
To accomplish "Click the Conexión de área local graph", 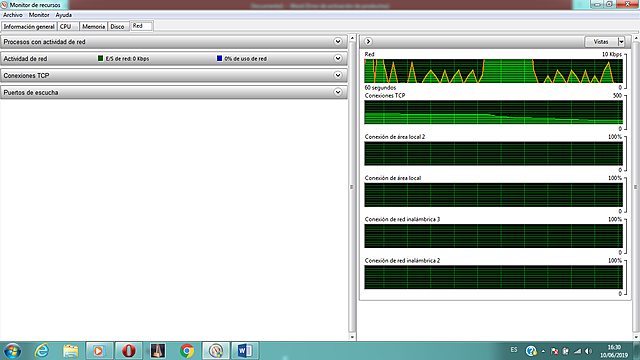I will pyautogui.click(x=493, y=195).
